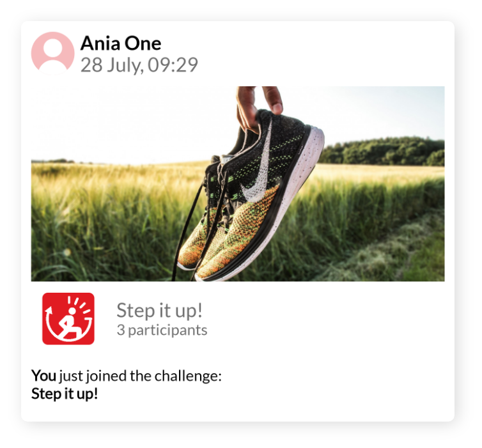
Task: Select the user name Ania One
Action: [x=121, y=43]
